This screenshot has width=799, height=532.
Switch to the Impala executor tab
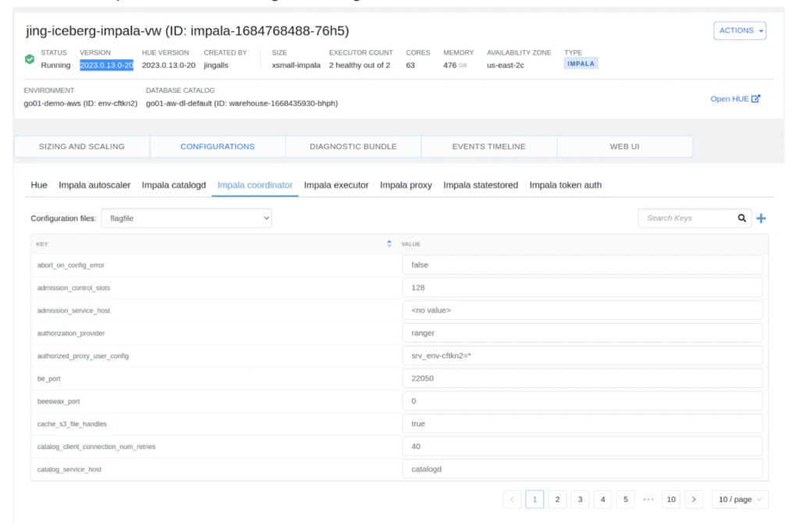pyautogui.click(x=336, y=185)
